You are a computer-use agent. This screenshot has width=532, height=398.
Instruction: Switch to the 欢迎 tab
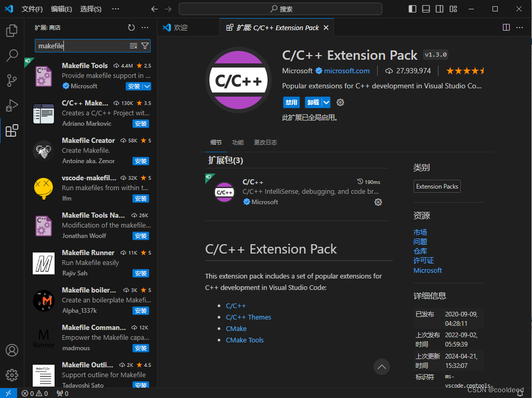(x=180, y=28)
